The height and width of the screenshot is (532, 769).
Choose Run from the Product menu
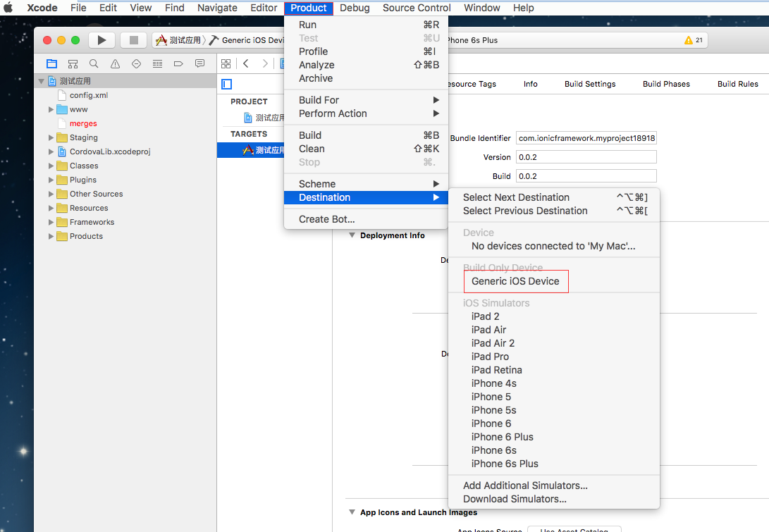pos(366,25)
